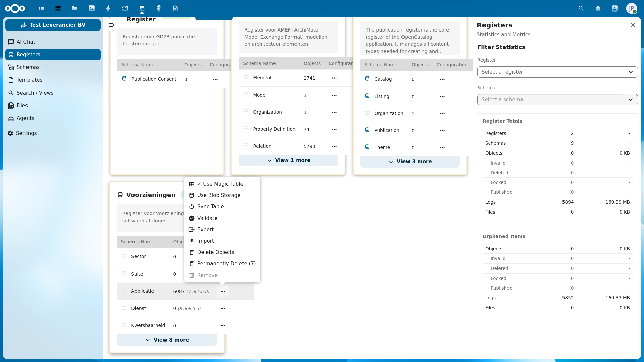Open the Photos app icon
The width and height of the screenshot is (644, 362).
pyautogui.click(x=92, y=8)
